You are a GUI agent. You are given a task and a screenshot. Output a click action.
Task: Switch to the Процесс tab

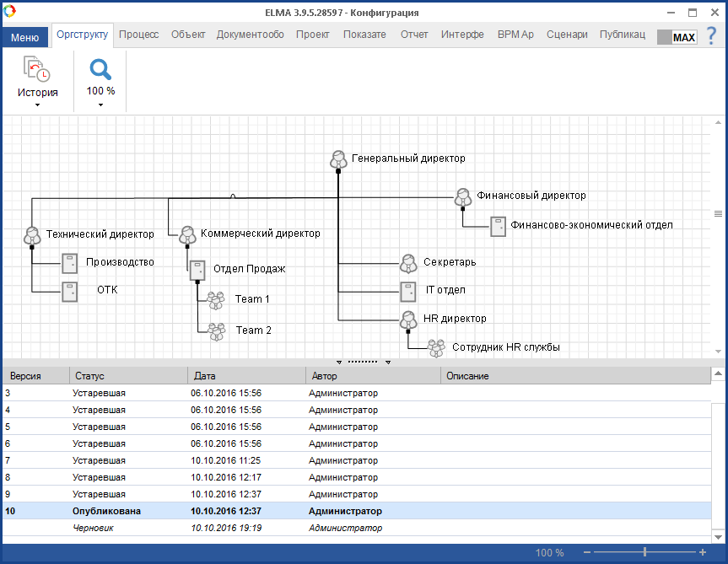[138, 35]
